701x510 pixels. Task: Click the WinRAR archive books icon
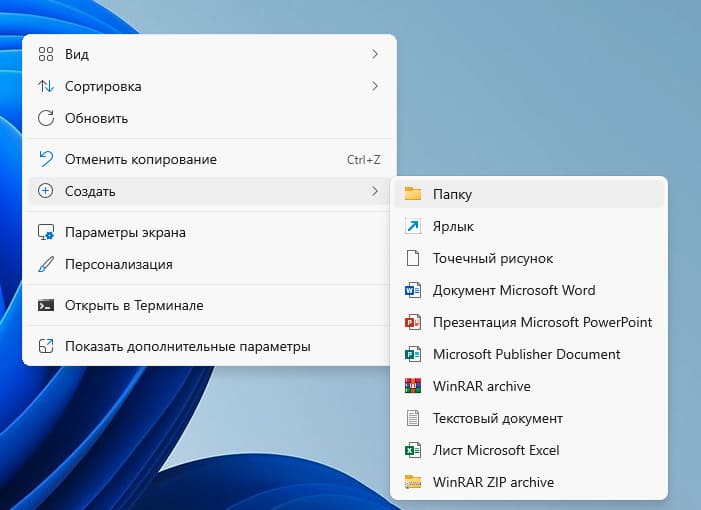pyautogui.click(x=413, y=386)
